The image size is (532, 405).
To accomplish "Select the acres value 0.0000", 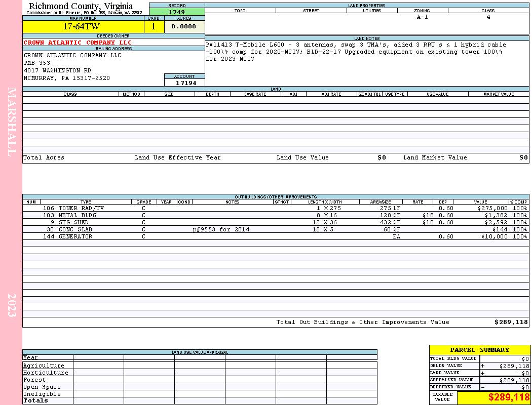I will (x=184, y=26).
